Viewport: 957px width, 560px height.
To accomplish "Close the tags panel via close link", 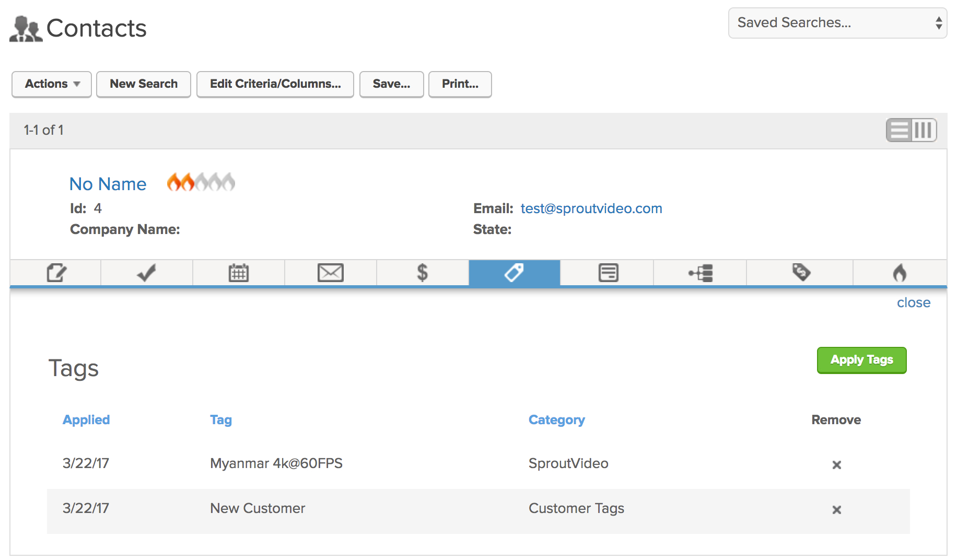I will [x=913, y=302].
